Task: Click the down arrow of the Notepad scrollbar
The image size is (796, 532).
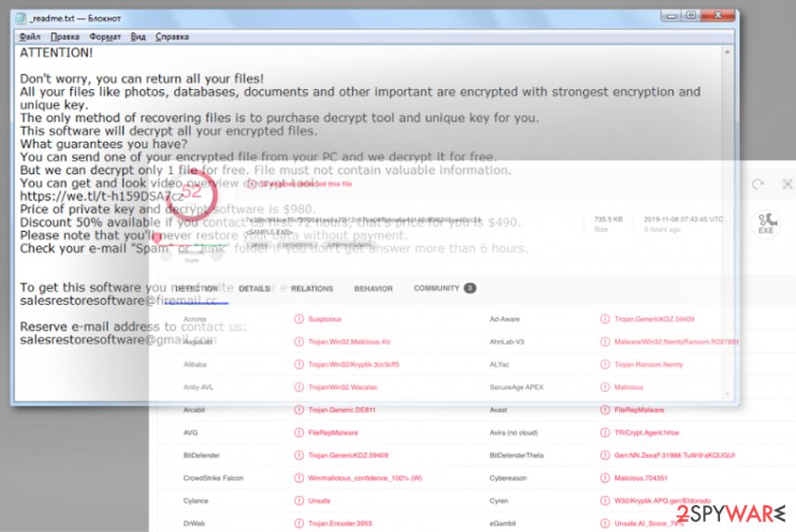Action: tap(727, 394)
